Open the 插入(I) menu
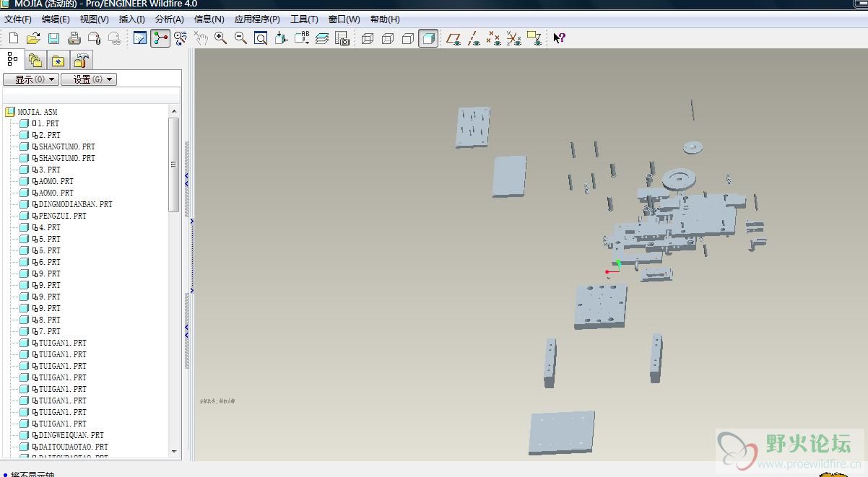 point(132,19)
